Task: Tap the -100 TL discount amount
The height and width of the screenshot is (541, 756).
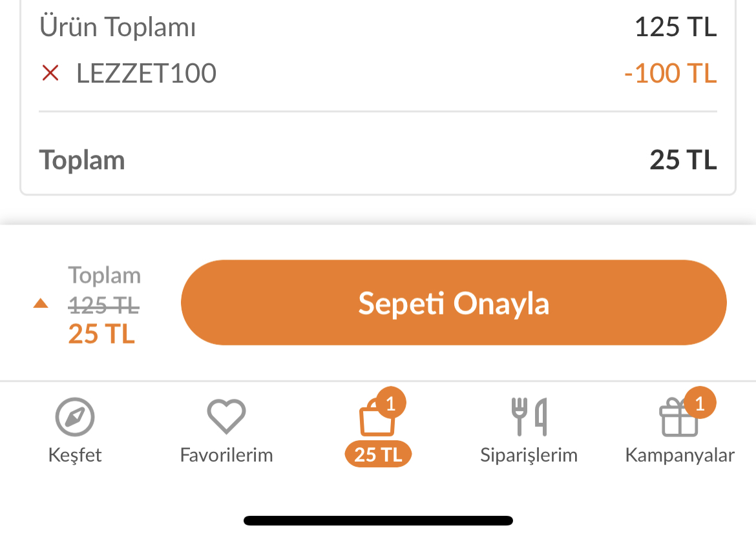Action: point(670,74)
